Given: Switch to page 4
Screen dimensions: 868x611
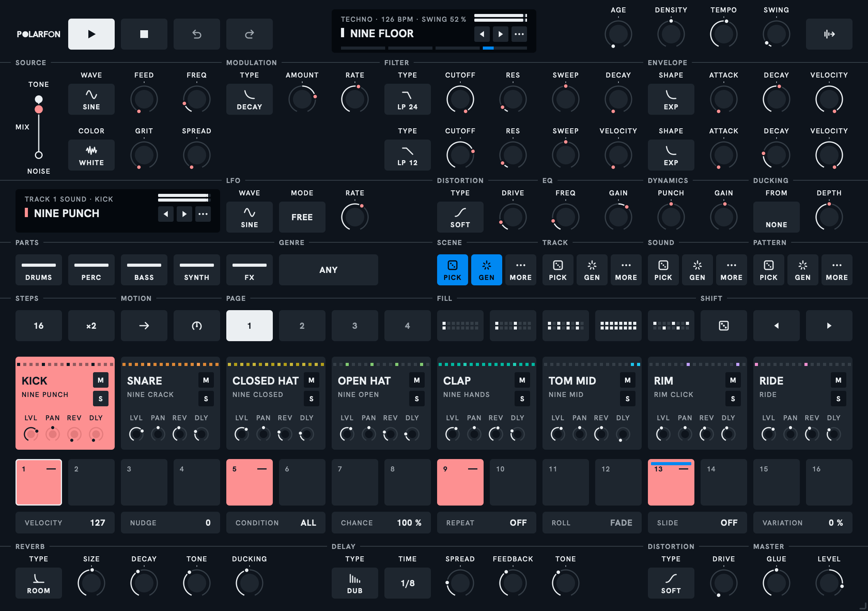Looking at the screenshot, I should (x=408, y=326).
